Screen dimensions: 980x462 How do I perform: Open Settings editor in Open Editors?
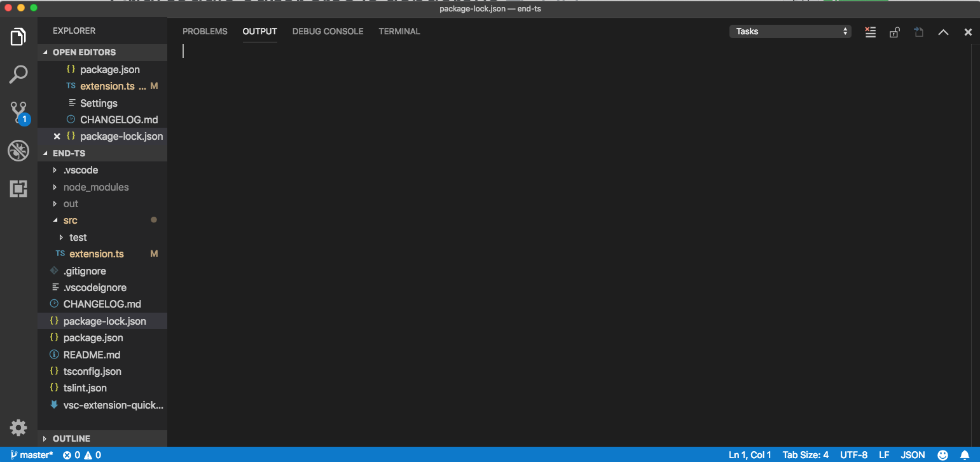coord(102,103)
